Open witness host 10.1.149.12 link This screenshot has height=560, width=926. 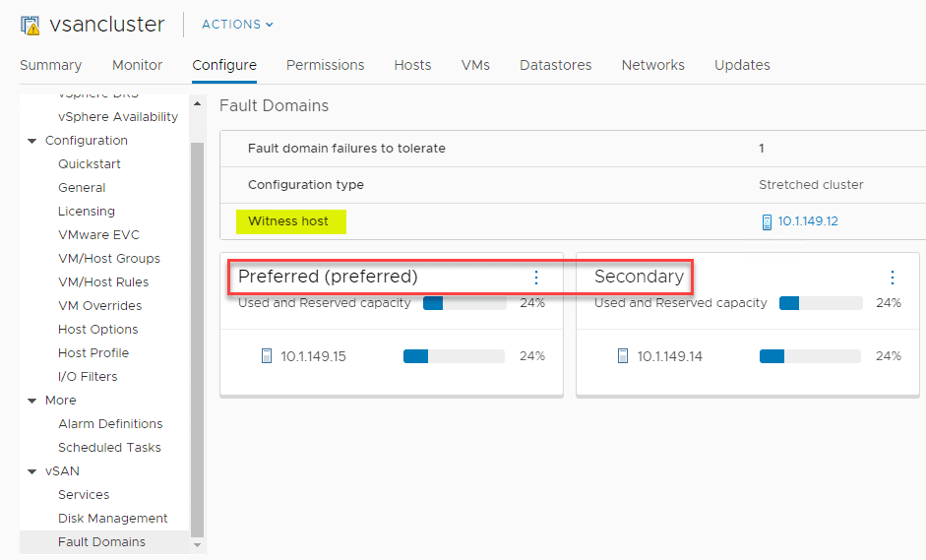[x=808, y=221]
